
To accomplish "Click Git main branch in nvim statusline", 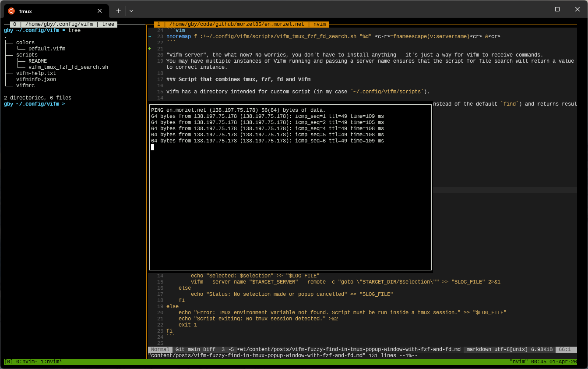I will pos(189,350).
